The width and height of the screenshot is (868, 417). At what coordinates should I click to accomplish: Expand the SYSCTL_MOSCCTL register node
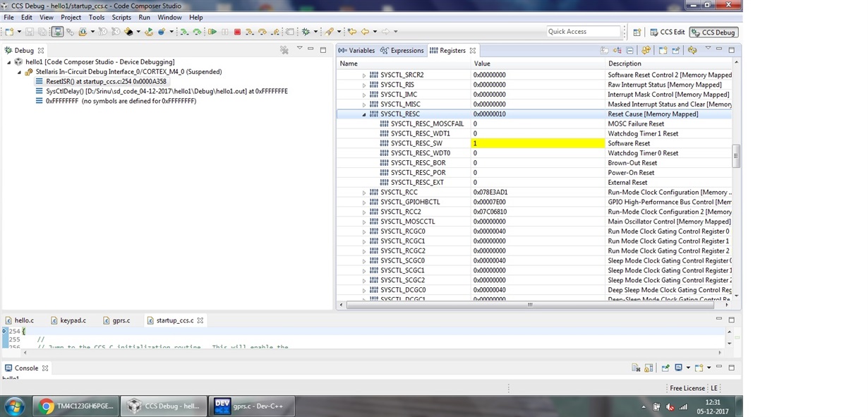tap(364, 222)
